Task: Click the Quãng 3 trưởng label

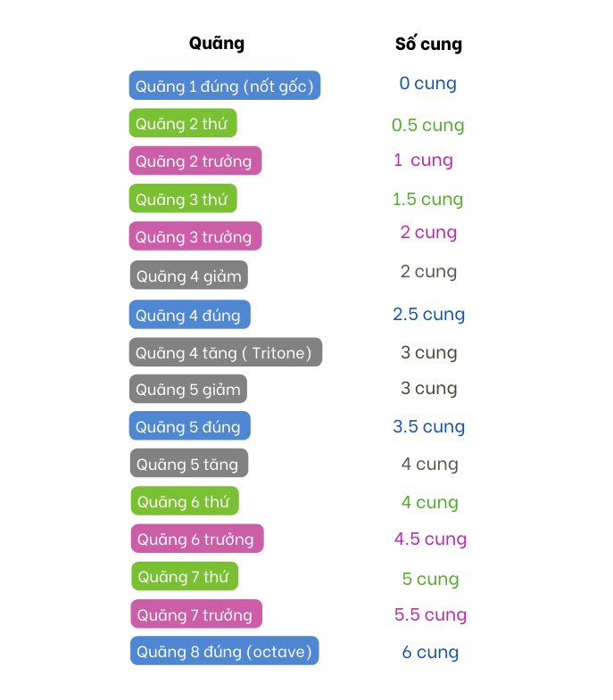Action: pyautogui.click(x=195, y=235)
